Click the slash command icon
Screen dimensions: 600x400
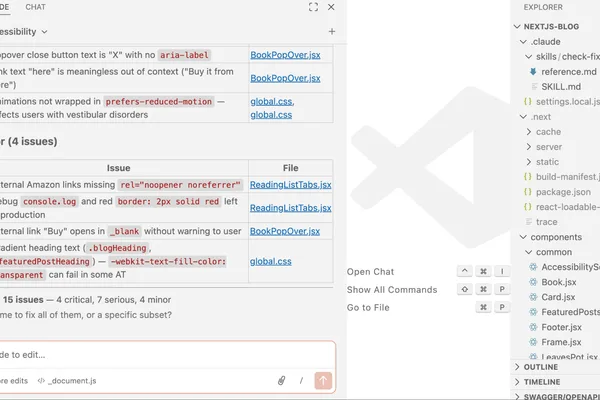[x=301, y=380]
